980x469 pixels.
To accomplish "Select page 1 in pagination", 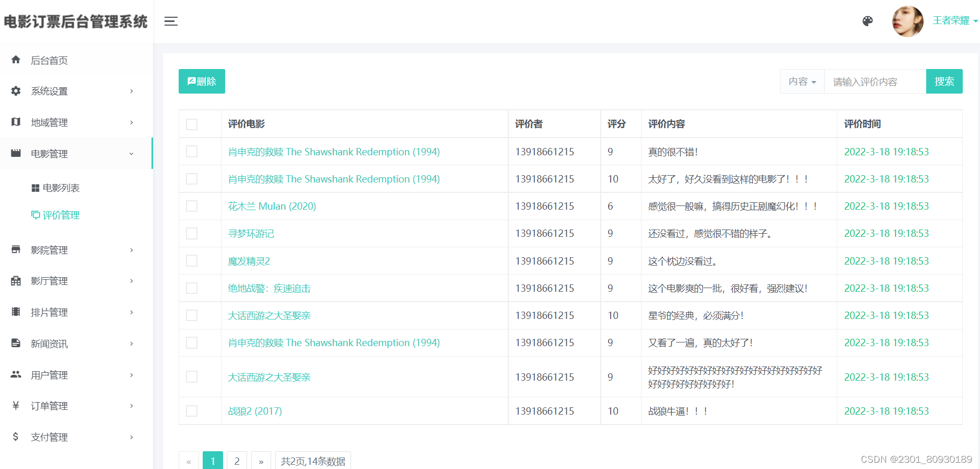I will point(213,461).
